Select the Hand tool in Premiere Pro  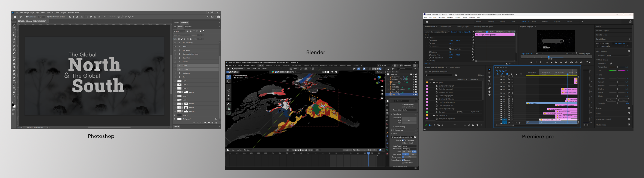coord(489,92)
